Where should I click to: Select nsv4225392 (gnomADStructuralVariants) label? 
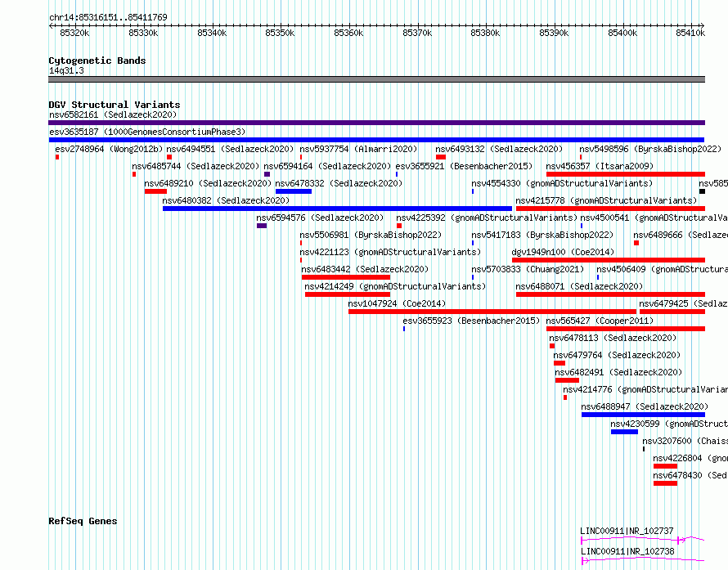coord(487,218)
